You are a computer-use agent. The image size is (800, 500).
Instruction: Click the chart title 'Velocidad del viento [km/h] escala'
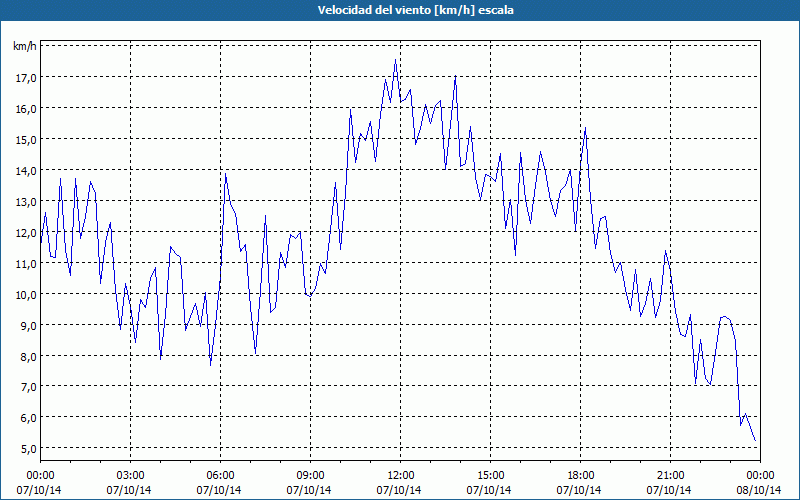point(415,10)
